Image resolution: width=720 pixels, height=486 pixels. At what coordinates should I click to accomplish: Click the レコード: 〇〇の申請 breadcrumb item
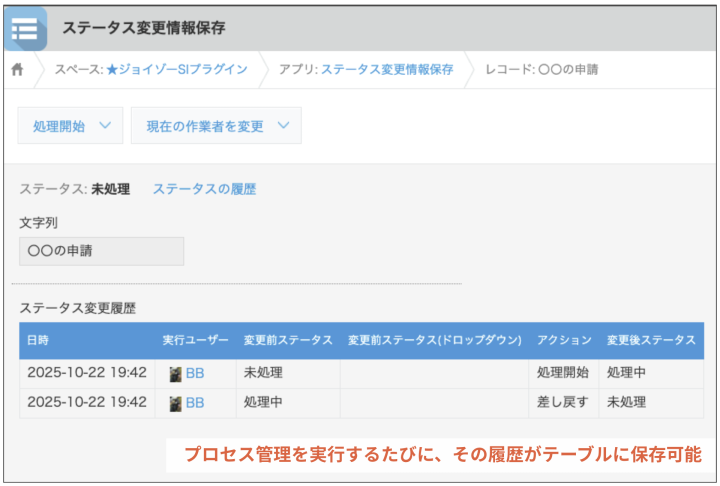[541, 69]
